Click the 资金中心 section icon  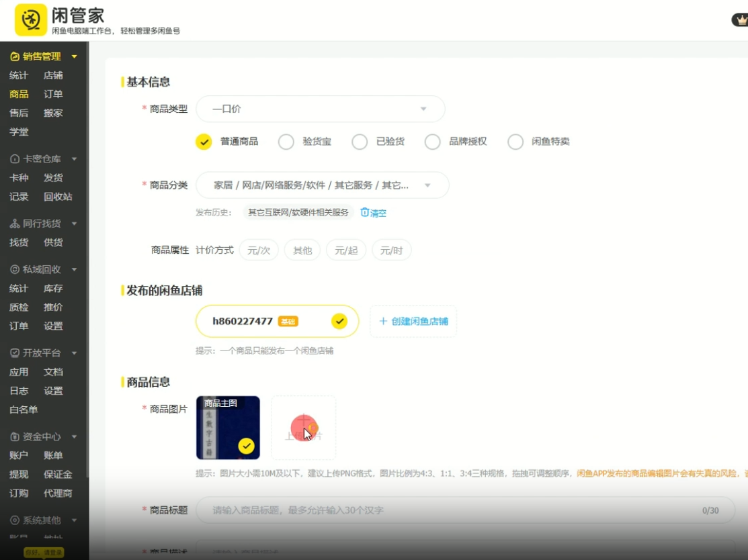pyautogui.click(x=15, y=436)
